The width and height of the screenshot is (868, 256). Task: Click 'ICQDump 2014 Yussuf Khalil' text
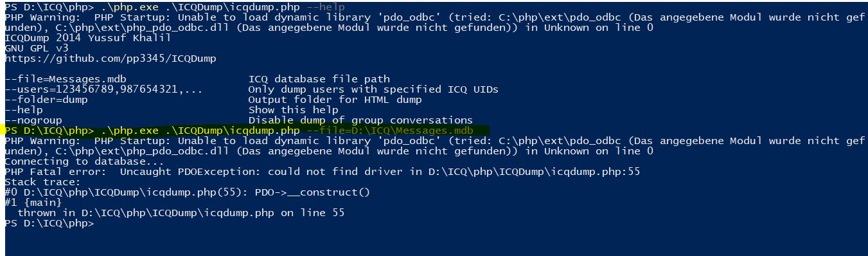click(88, 38)
